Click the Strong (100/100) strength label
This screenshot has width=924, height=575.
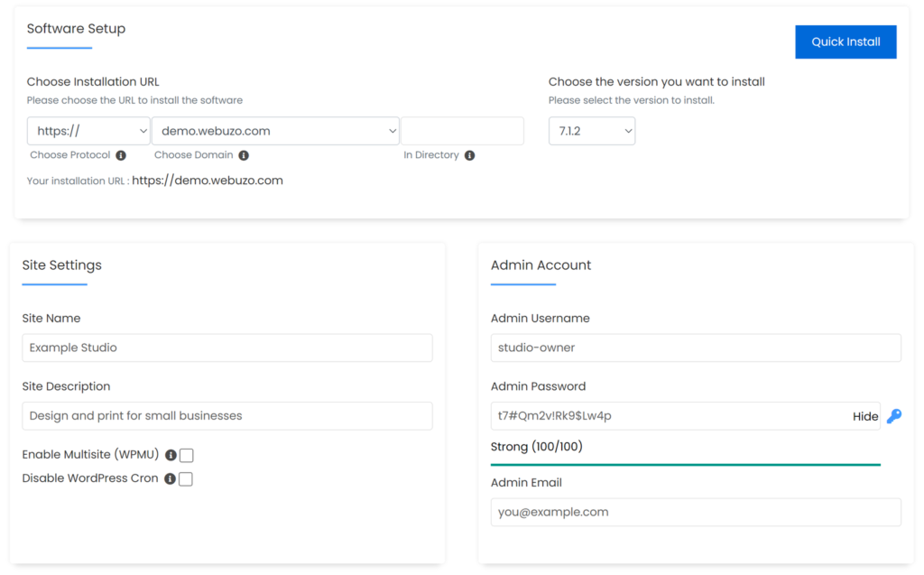(536, 447)
